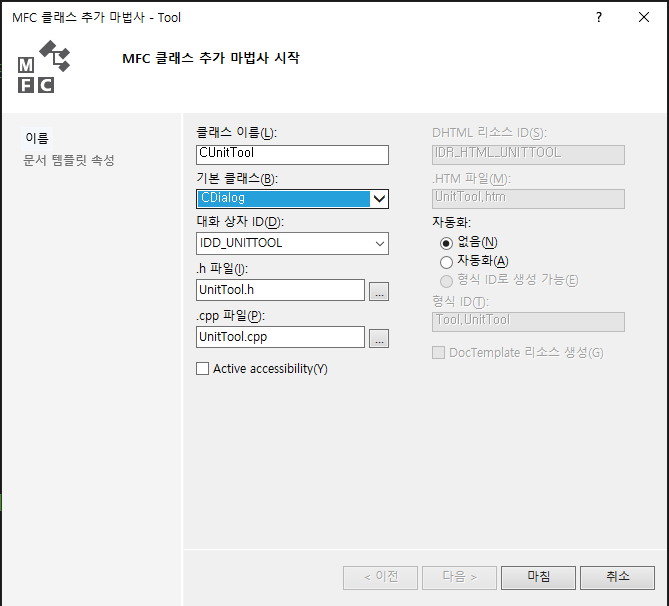Image resolution: width=669 pixels, height=606 pixels.
Task: Check the DocTemplate 리소스 생성 checkbox
Action: click(x=438, y=353)
